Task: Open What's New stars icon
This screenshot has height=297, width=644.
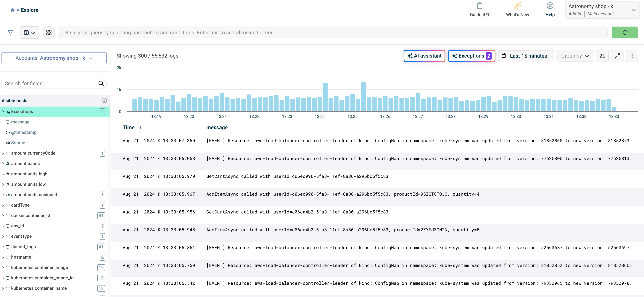Action: 517,6
